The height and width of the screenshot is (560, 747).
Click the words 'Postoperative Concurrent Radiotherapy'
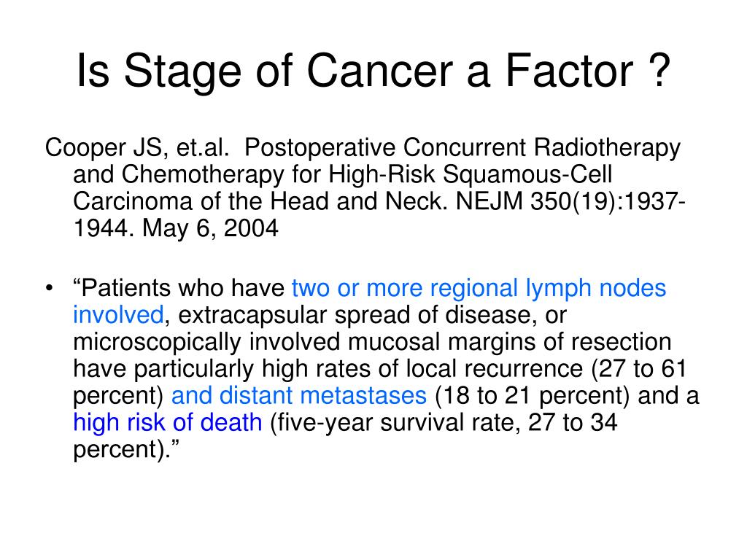[x=462, y=148]
